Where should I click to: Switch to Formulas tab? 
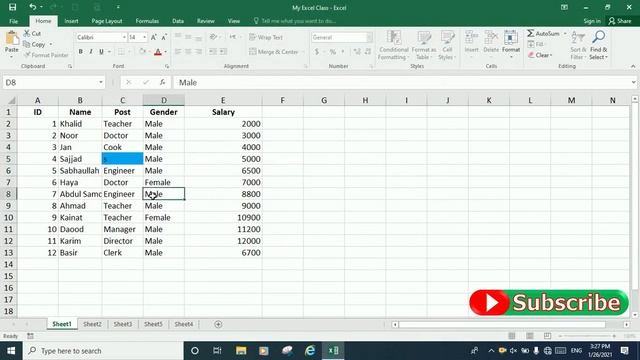pos(147,21)
